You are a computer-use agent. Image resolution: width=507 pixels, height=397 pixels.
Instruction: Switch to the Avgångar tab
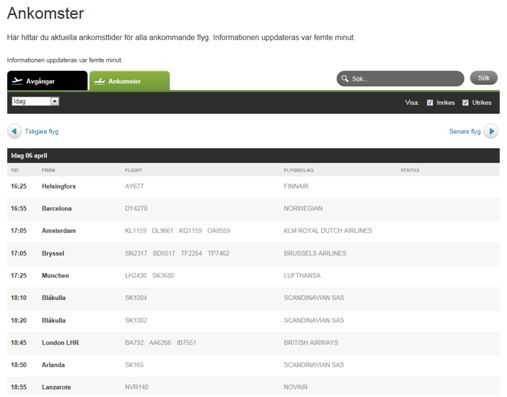point(47,81)
